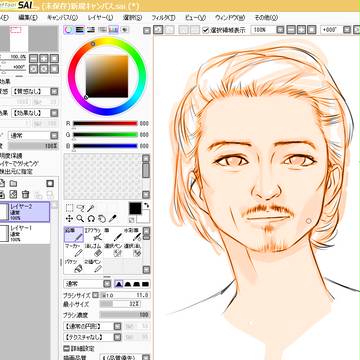
Task: Adjust the minimum size slider
Action: [x=121, y=304]
